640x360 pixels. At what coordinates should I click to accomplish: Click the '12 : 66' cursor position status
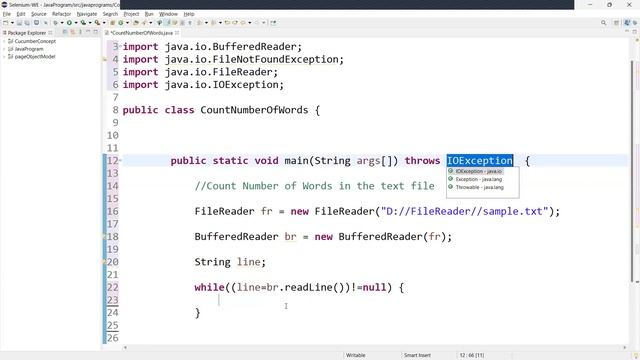click(471, 355)
